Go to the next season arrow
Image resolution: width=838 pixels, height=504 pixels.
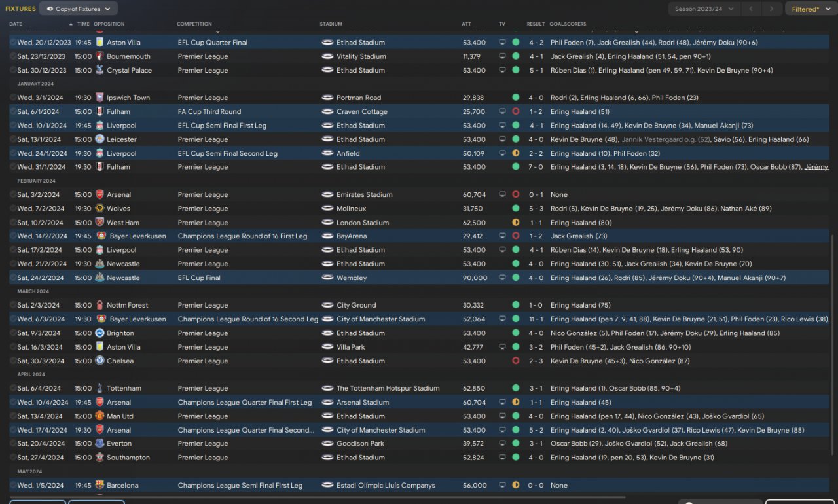click(x=772, y=9)
